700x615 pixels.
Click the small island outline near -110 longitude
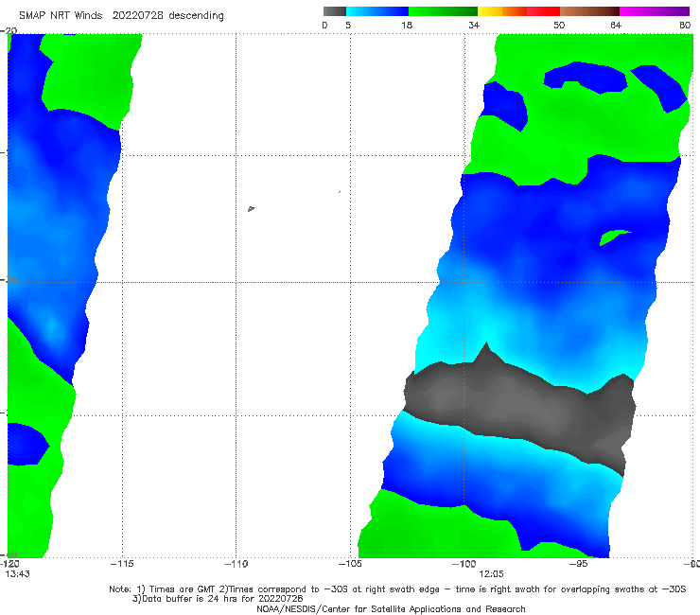pyautogui.click(x=251, y=208)
